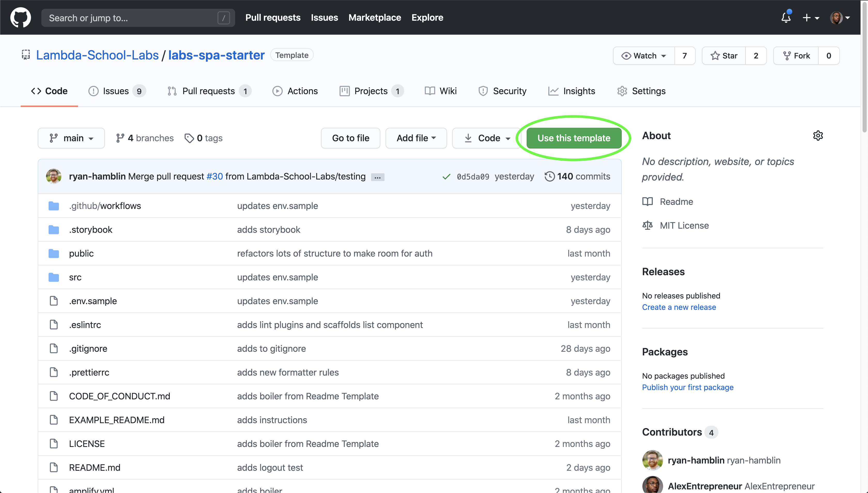Click Publish your first package
The width and height of the screenshot is (868, 493).
(688, 387)
